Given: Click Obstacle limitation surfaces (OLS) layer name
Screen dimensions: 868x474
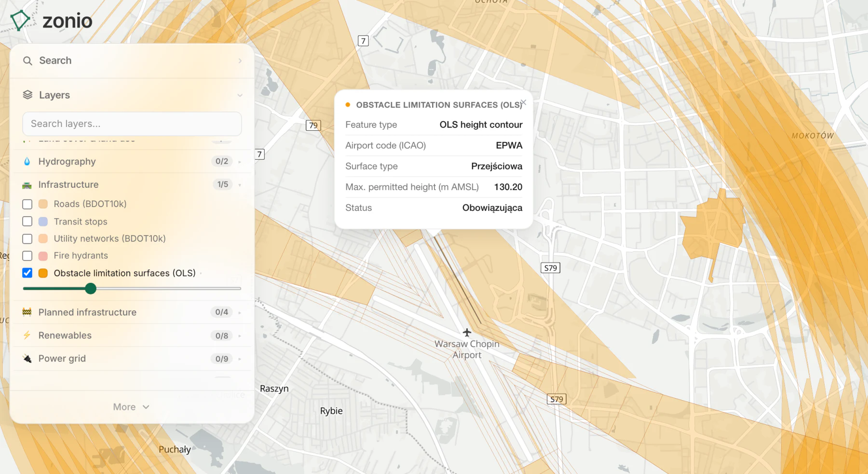Looking at the screenshot, I should (x=125, y=273).
